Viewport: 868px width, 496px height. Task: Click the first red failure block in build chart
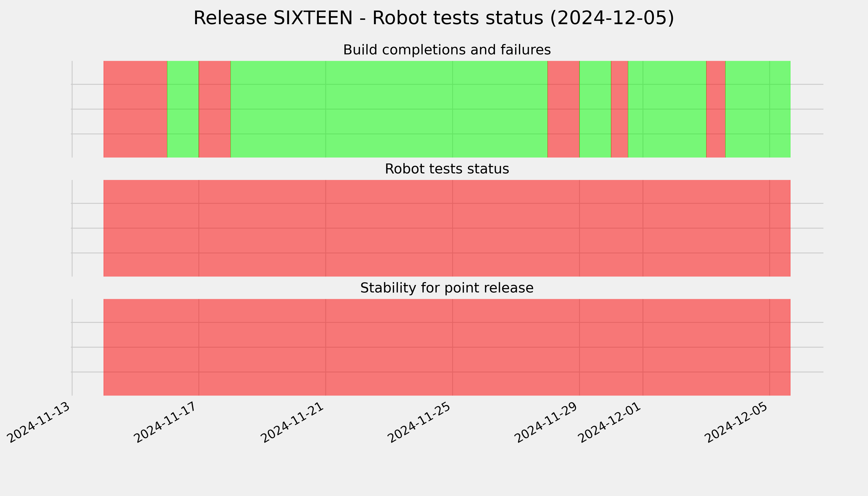[135, 109]
